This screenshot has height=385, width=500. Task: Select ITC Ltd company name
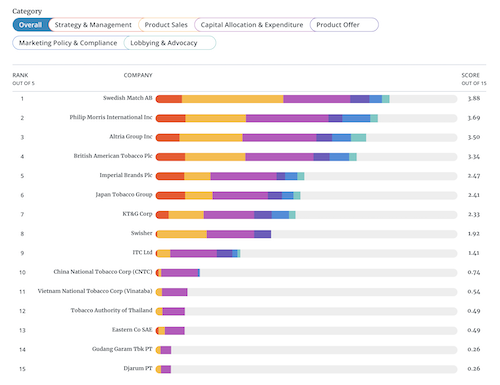(x=142, y=253)
